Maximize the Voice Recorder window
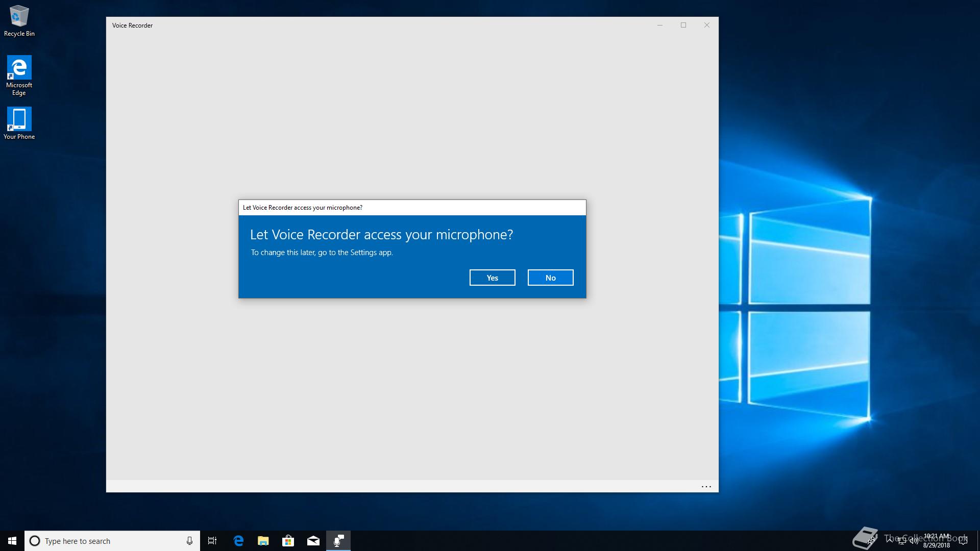This screenshot has width=980, height=551. pos(683,25)
